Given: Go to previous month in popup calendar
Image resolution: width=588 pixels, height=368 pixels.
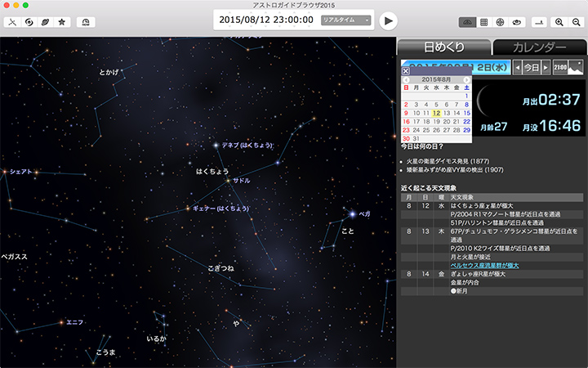Looking at the screenshot, I should [x=407, y=79].
